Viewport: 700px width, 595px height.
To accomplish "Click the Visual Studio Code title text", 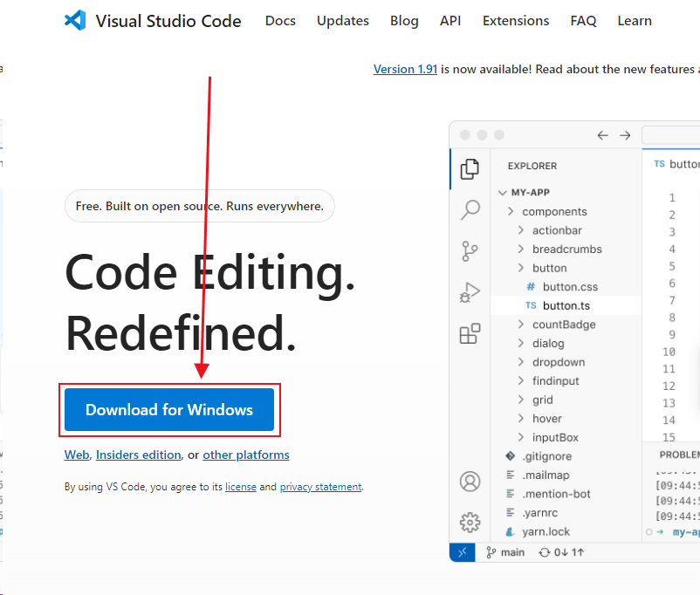I will point(168,21).
